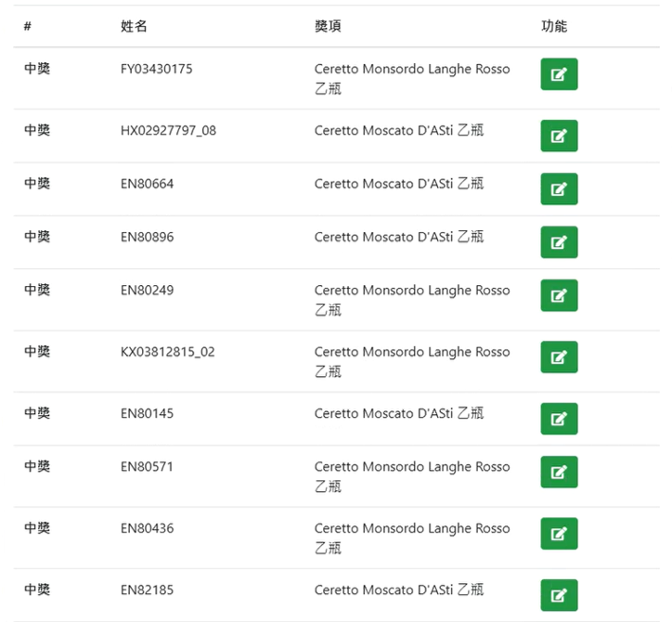Click the prize text for EN80145

(399, 414)
